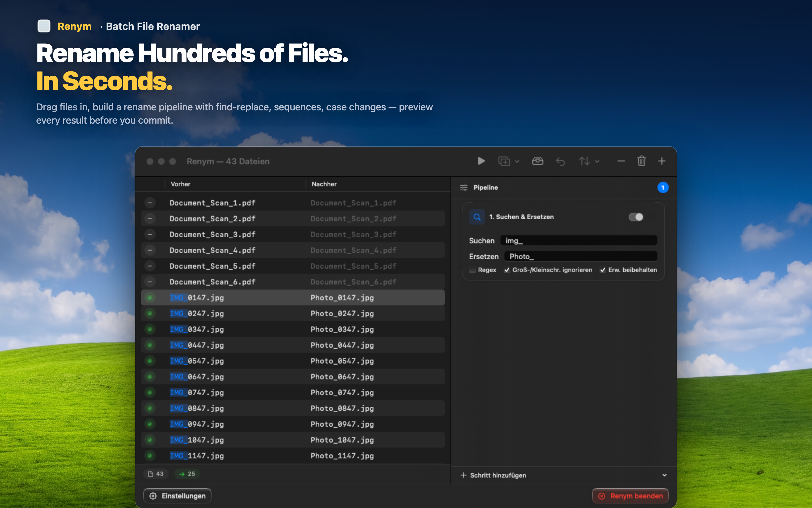Run the rename with the play button
Screen dimensions: 812x508
[481, 161]
